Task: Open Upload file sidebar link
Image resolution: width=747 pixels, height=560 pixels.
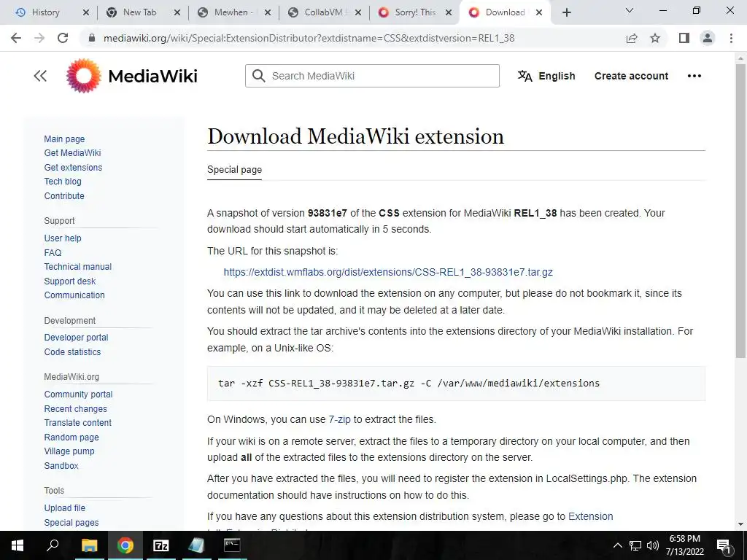Action: (64, 508)
